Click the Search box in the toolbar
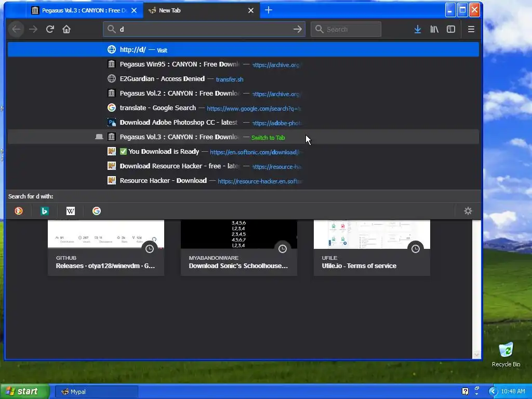This screenshot has height=399, width=532. click(x=345, y=29)
